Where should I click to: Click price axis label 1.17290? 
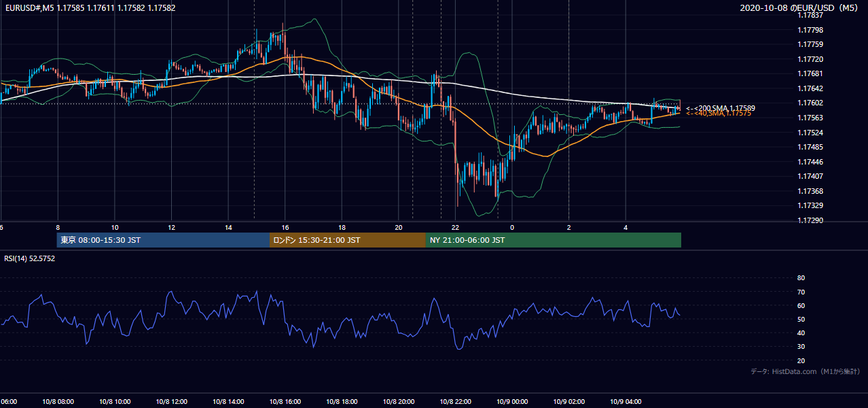[810, 220]
